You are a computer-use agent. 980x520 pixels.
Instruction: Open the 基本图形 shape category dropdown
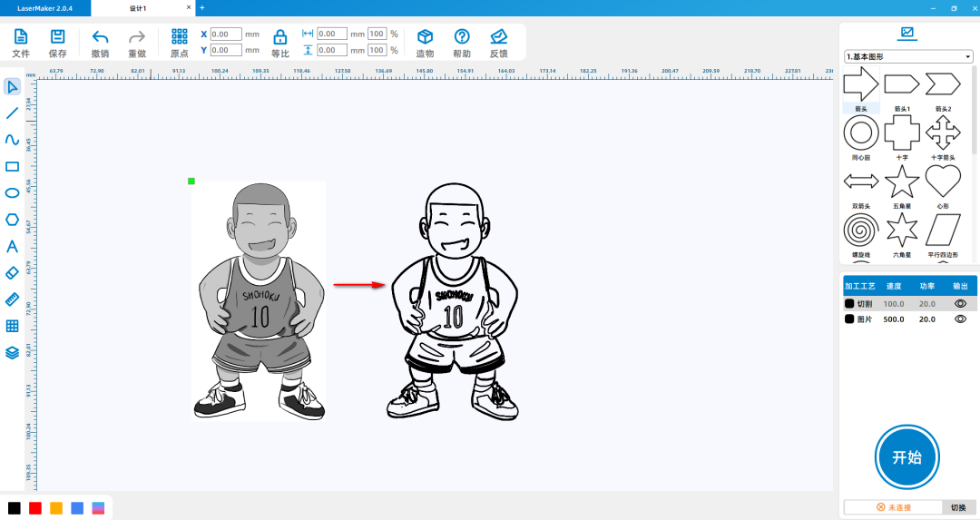pos(908,56)
